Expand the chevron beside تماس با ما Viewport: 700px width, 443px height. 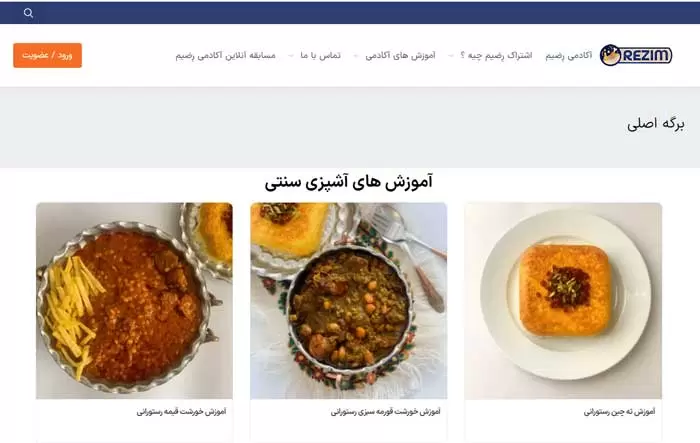pyautogui.click(x=291, y=56)
